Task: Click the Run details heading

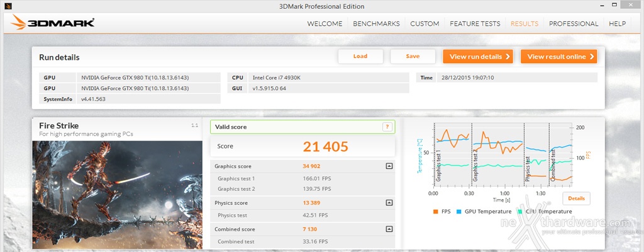Action: coord(59,57)
